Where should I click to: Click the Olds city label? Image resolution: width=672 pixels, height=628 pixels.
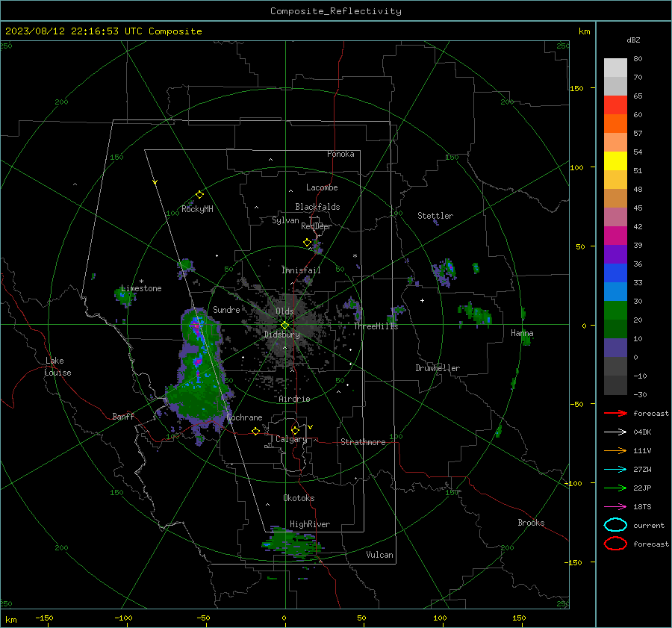[284, 311]
